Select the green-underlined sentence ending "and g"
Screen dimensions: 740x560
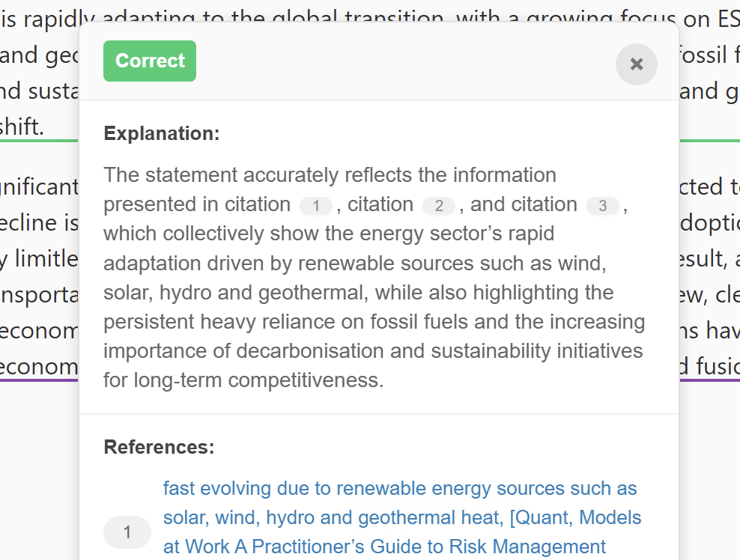click(709, 91)
